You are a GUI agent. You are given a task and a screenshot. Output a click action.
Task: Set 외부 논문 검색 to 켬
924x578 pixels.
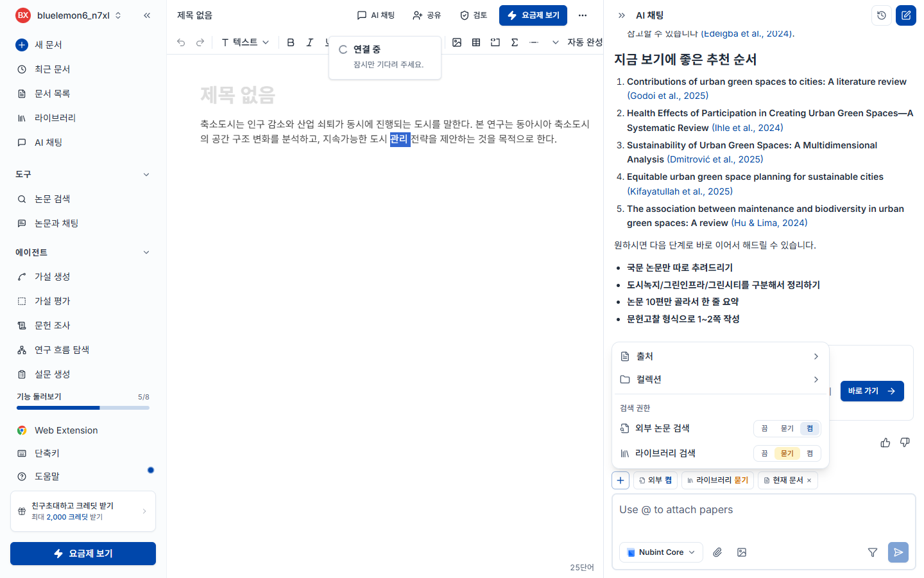[810, 428]
